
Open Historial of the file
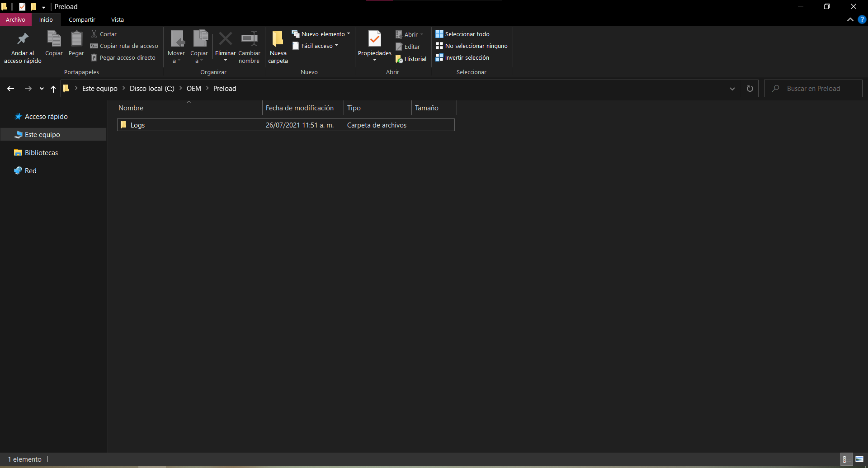click(411, 59)
